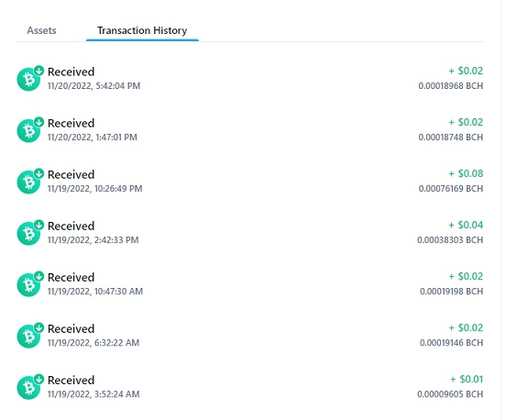Click the 0.00038303 BCH amount
Viewport: 517px width, 420px height.
point(450,240)
